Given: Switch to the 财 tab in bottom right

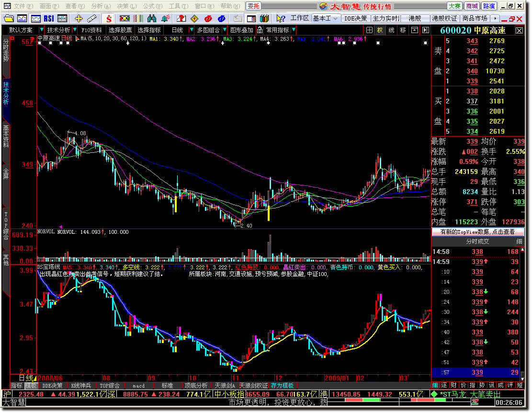Looking at the screenshot, I should [453, 386].
